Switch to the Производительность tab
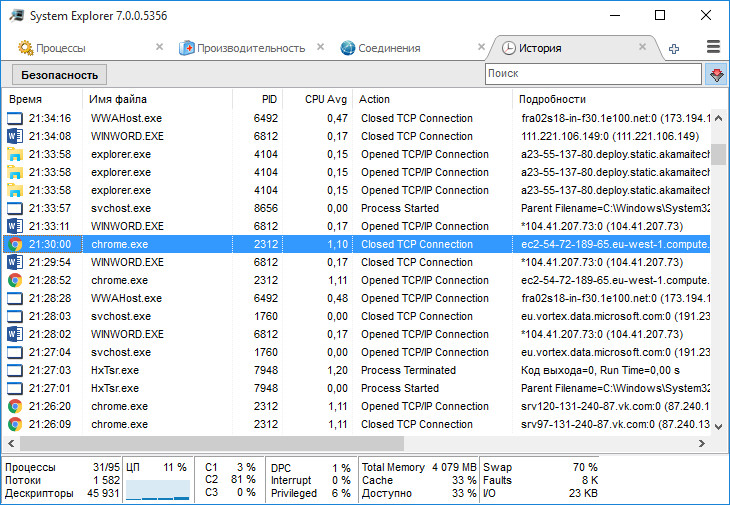 [x=251, y=48]
